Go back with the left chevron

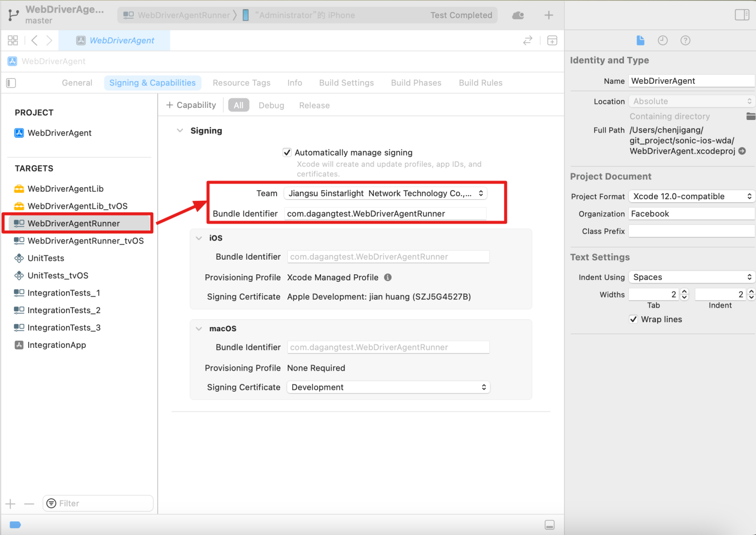(34, 40)
